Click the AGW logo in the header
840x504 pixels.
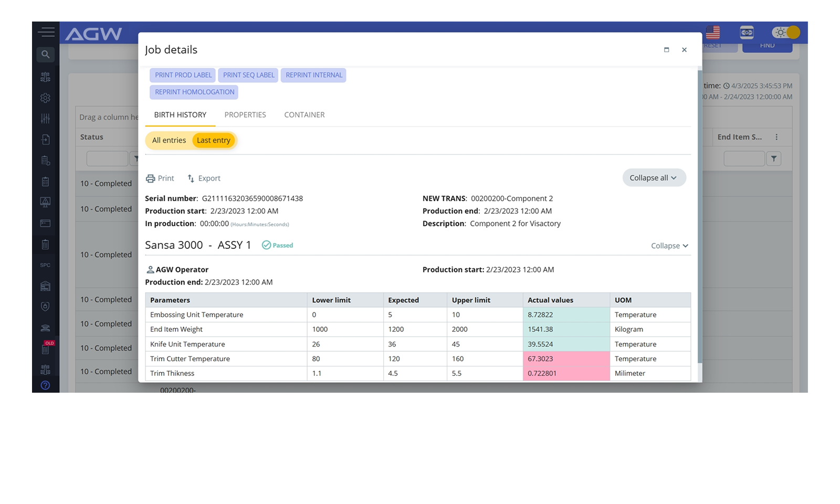click(x=93, y=34)
